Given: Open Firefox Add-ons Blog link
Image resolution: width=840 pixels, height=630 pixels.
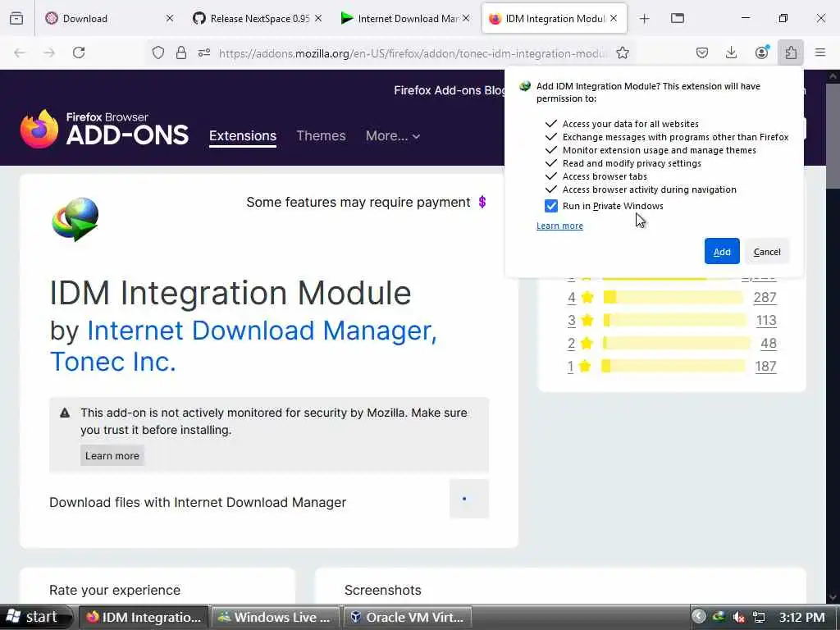Looking at the screenshot, I should point(449,90).
